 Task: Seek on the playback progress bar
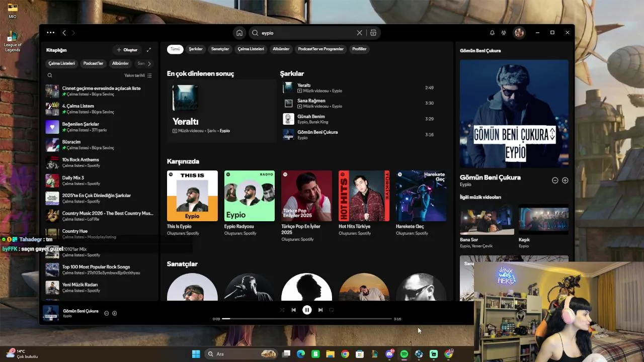pyautogui.click(x=307, y=319)
